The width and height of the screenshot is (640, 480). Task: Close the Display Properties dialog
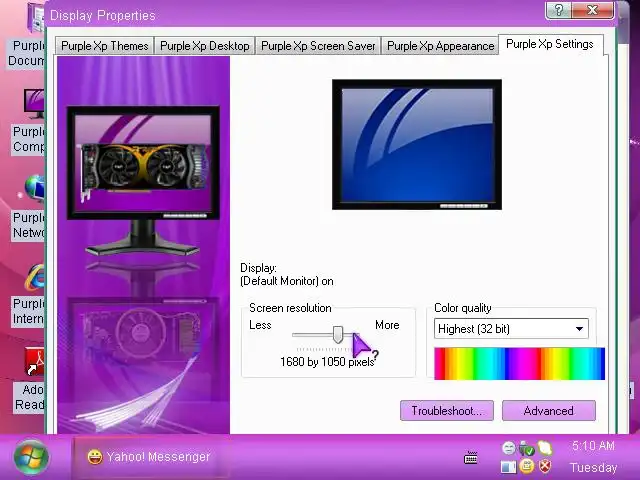pos(593,10)
